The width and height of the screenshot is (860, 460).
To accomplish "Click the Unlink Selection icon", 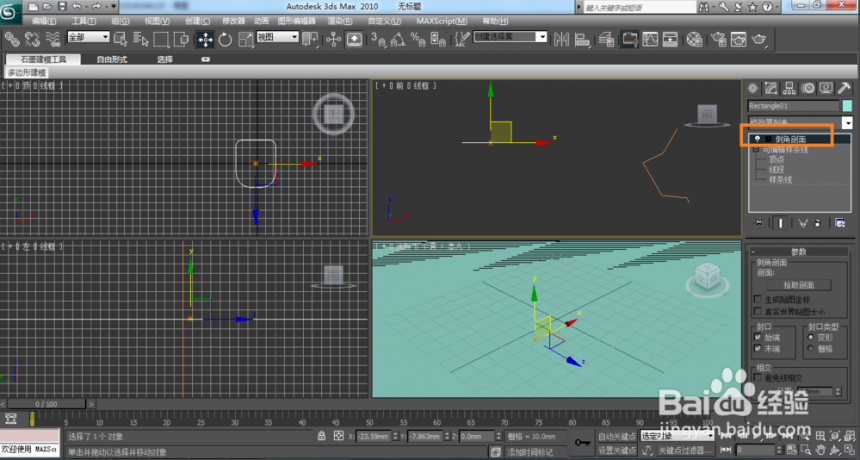I will point(32,39).
